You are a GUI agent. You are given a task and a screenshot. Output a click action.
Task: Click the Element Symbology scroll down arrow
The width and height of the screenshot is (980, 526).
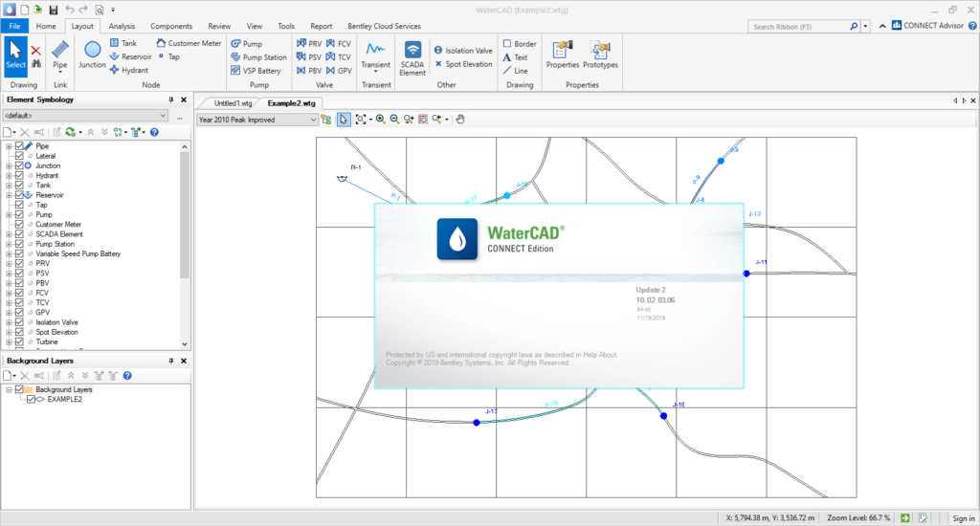pos(185,344)
